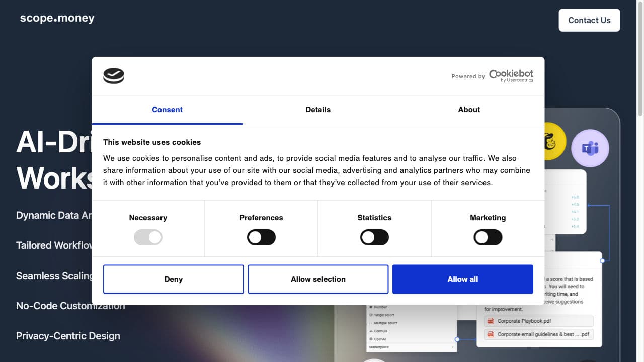Open the About tab
644x362 pixels.
point(469,110)
